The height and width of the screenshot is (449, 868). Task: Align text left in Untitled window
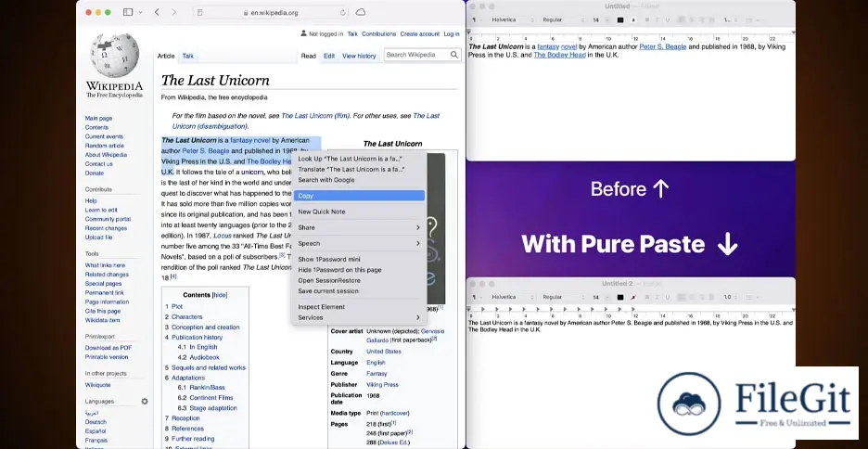[682, 19]
